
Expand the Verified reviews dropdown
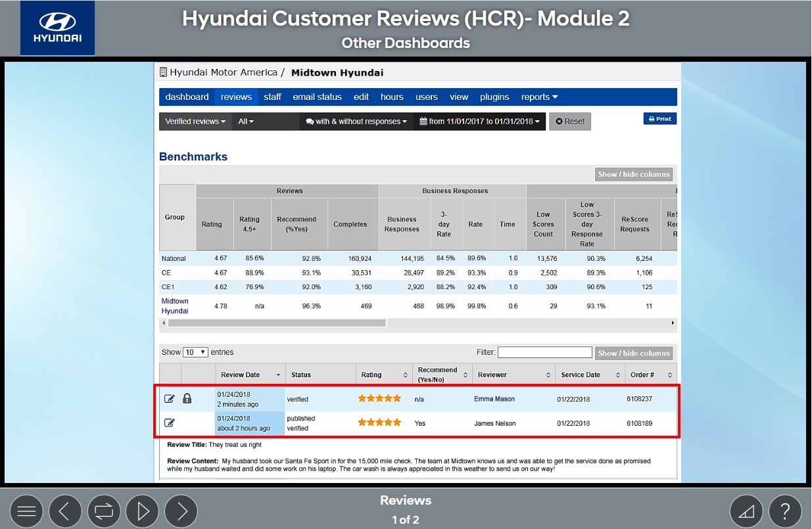(x=195, y=122)
